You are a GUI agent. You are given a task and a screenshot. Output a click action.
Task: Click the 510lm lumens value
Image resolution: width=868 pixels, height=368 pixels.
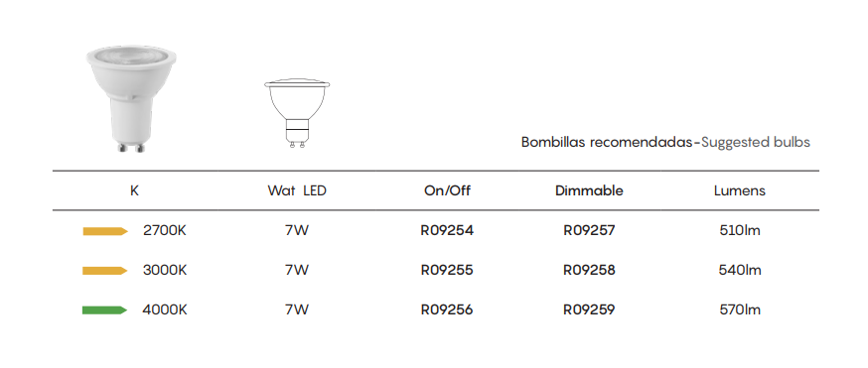pyautogui.click(x=740, y=231)
